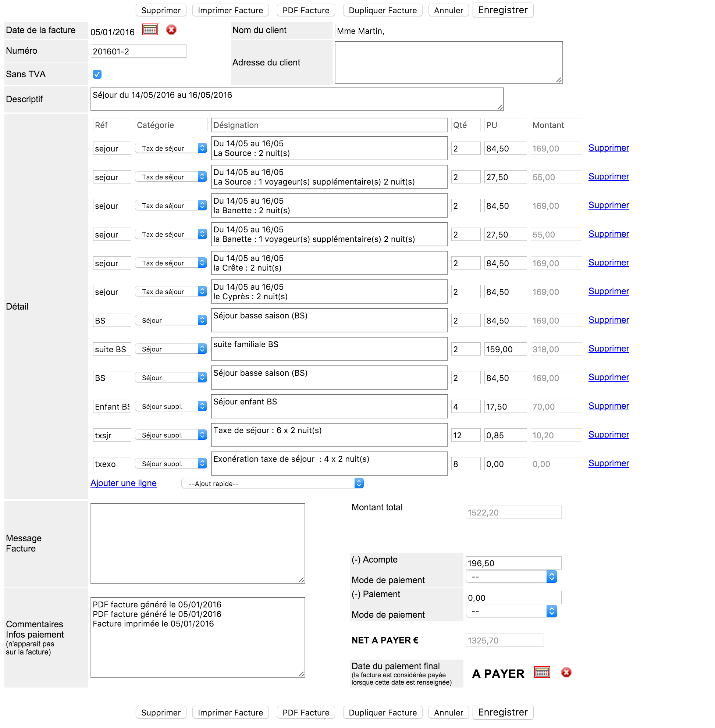715x728 pixels.
Task: Focus PU field 0,85 of txsjr line
Action: 505,435
